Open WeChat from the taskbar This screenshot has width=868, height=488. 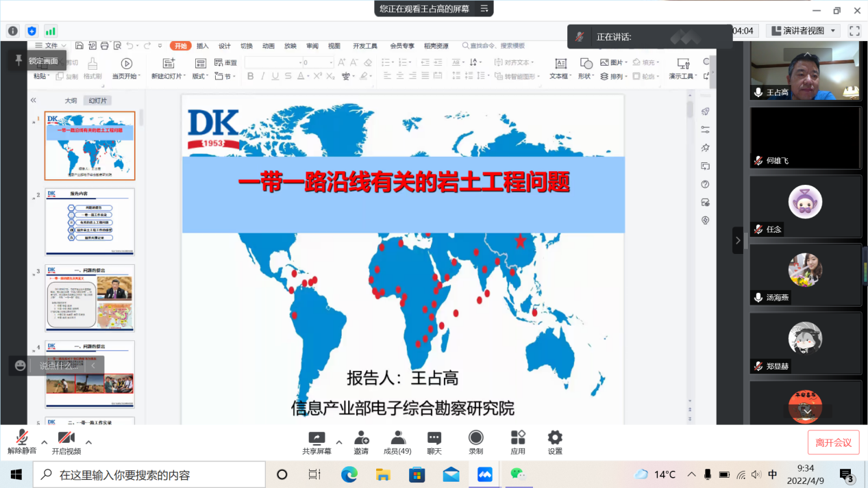pyautogui.click(x=519, y=473)
